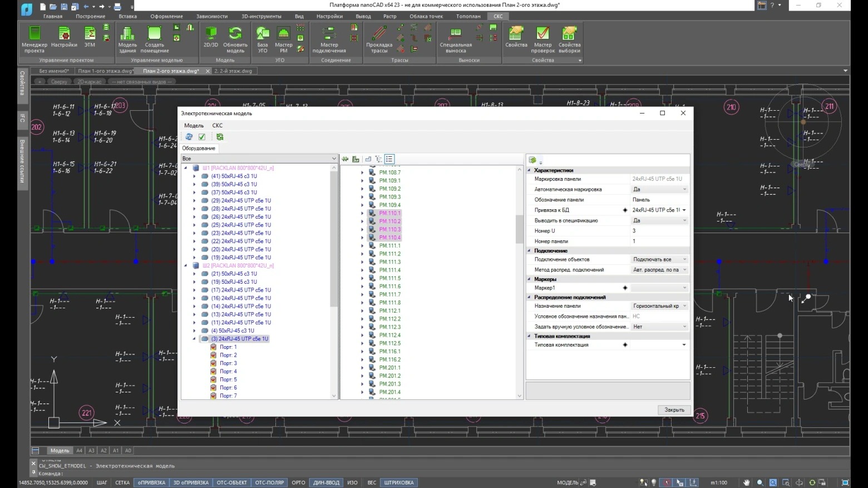Image resolution: width=868 pixels, height=488 pixels.
Task: Toggle ОРТО mode in status bar
Action: [x=298, y=482]
